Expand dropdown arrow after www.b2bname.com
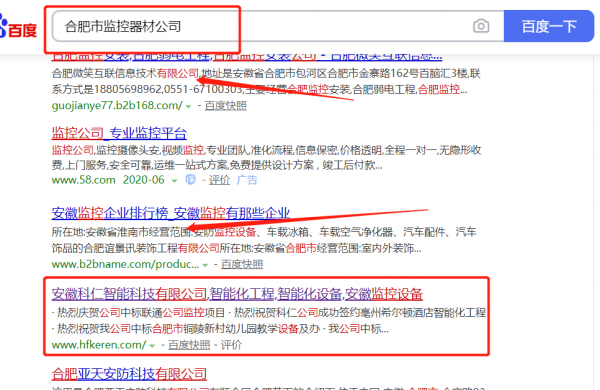This screenshot has height=390, width=600. [205, 265]
